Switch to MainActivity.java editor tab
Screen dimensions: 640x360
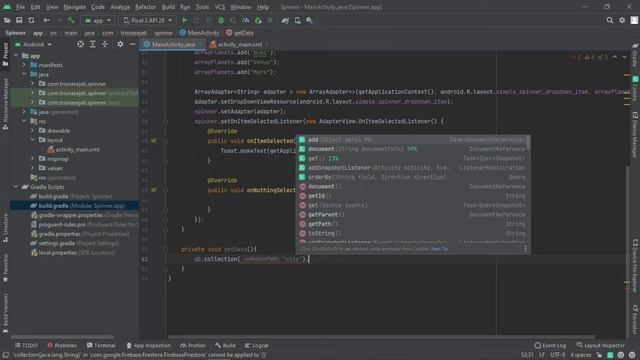pyautogui.click(x=173, y=44)
